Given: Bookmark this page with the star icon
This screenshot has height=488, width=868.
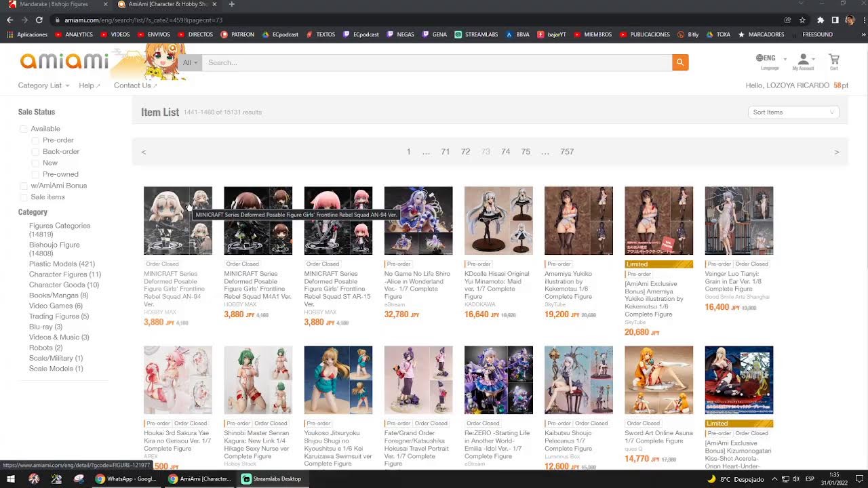Looking at the screenshot, I should point(802,20).
